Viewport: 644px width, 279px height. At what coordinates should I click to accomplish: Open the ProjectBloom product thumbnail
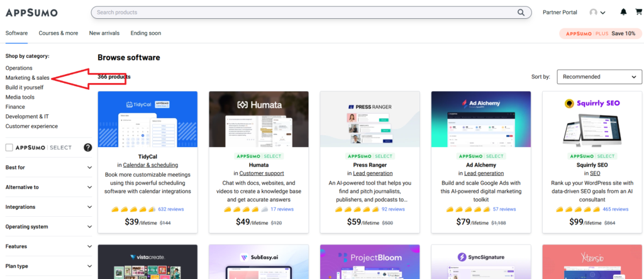pos(370,262)
